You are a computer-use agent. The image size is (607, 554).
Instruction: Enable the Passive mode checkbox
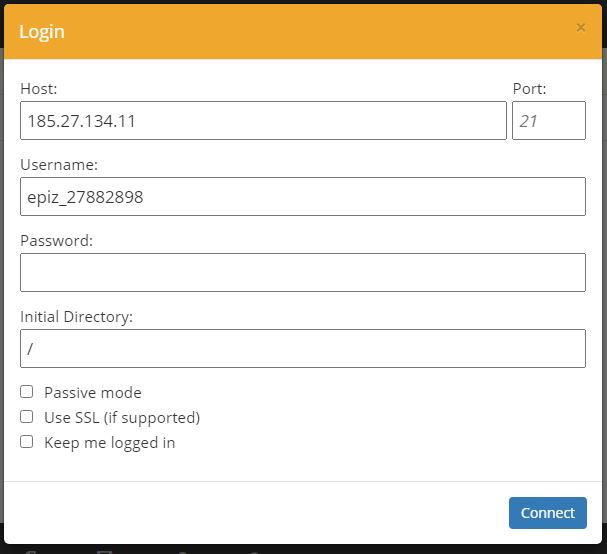click(x=27, y=392)
